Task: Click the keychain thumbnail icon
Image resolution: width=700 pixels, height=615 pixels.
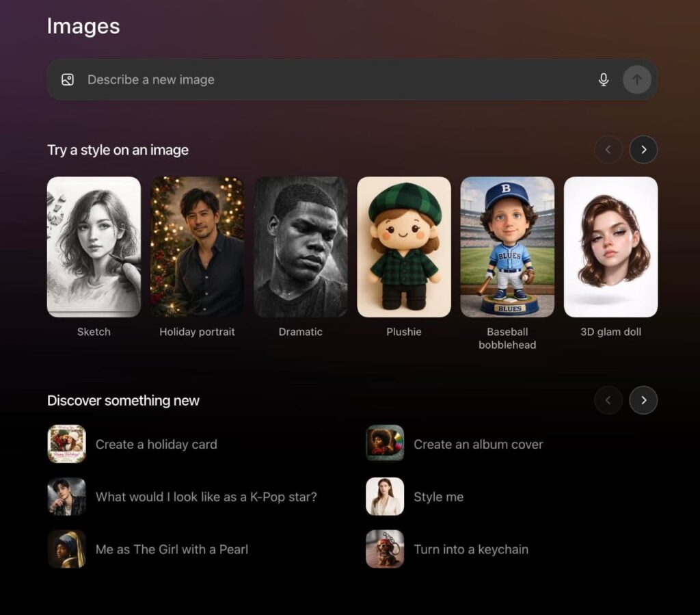Action: point(385,549)
